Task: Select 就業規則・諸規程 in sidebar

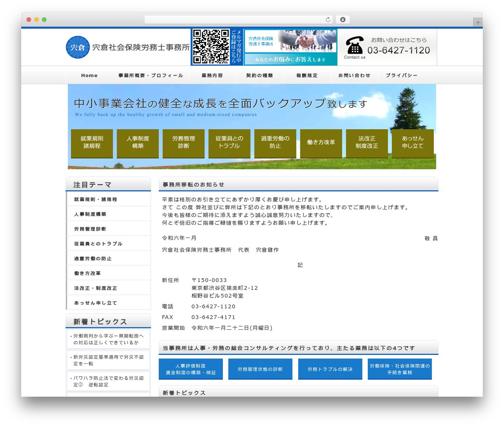Action: [x=108, y=199]
